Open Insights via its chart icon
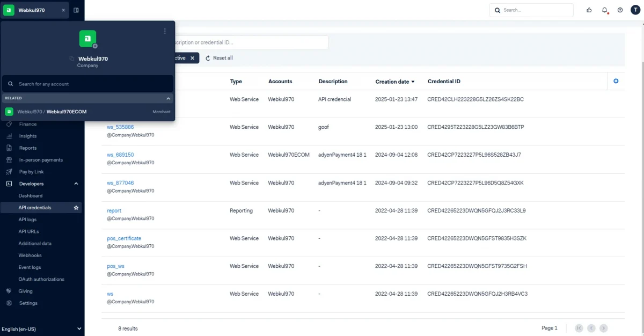The image size is (644, 336). click(x=9, y=136)
